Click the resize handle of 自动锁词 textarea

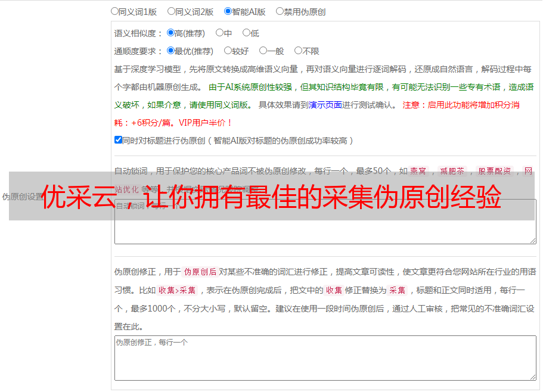coord(533,241)
